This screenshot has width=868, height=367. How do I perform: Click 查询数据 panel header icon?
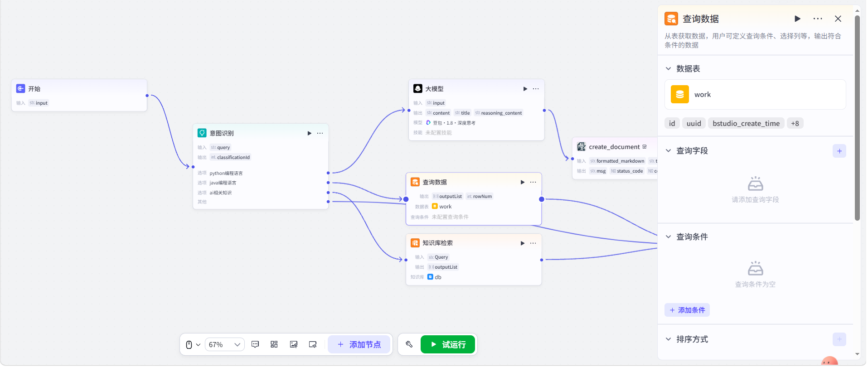(671, 19)
